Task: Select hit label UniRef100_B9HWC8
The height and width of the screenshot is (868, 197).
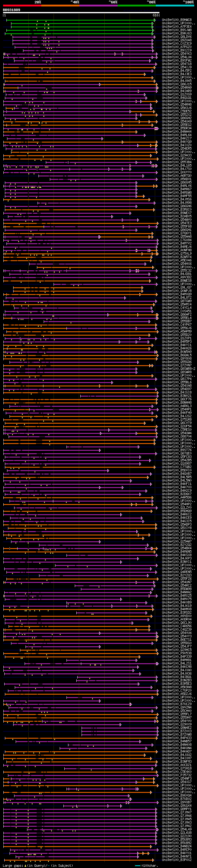Action: 177,20
